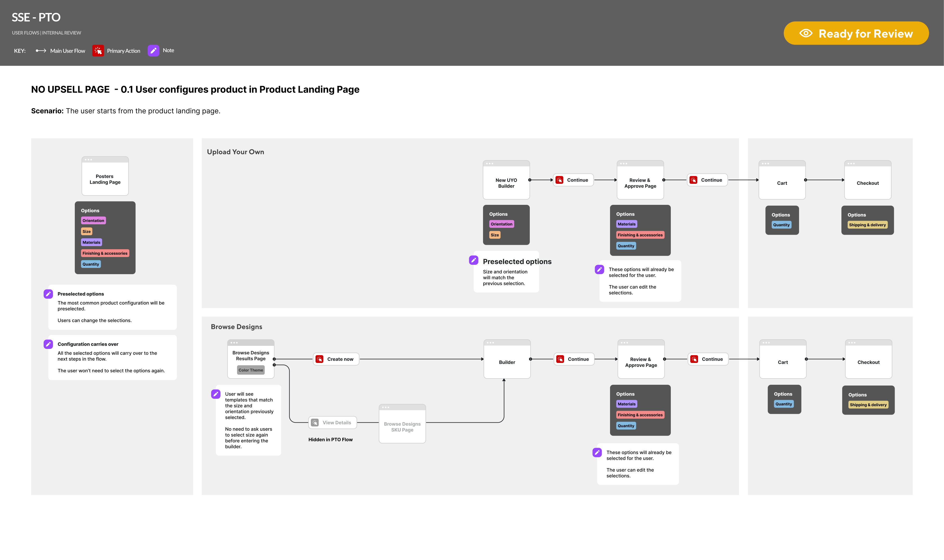The height and width of the screenshot is (560, 944).
Task: Click the large Preselected options note icon
Action: (473, 260)
